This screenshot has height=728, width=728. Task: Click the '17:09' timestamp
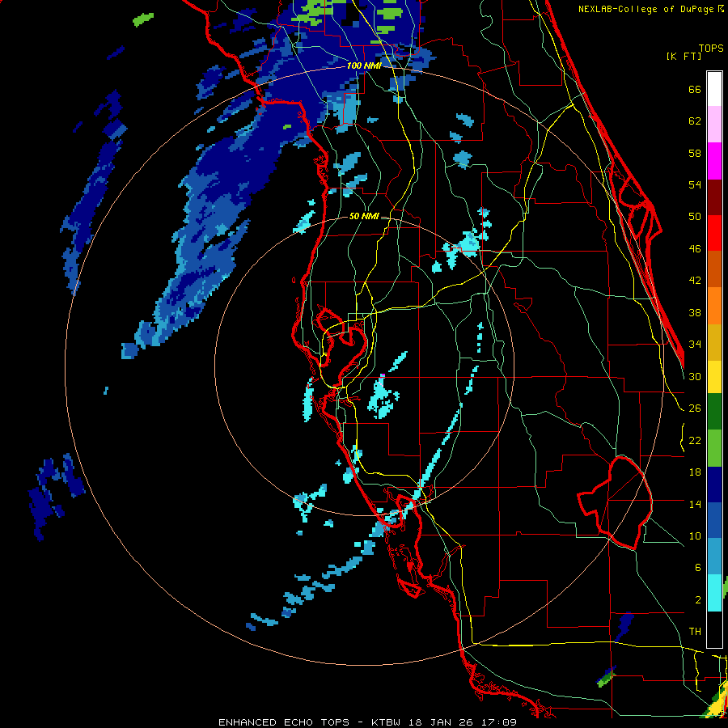tap(498, 722)
